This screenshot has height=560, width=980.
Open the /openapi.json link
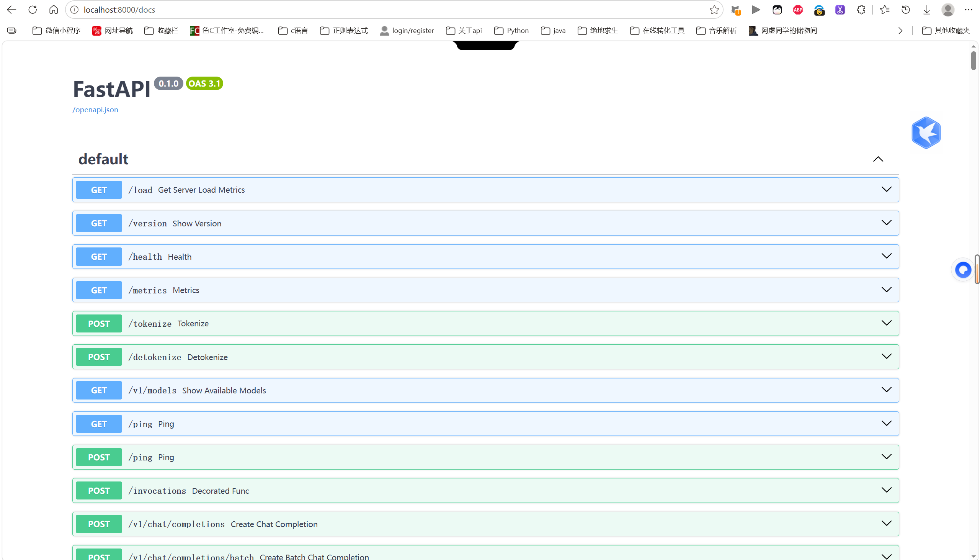95,110
